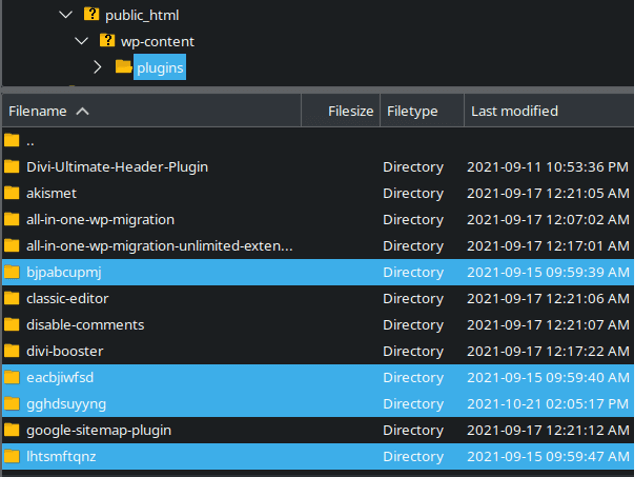The image size is (635, 479).
Task: Click Directory type in the lhtsmftqnz row
Action: pyautogui.click(x=413, y=457)
